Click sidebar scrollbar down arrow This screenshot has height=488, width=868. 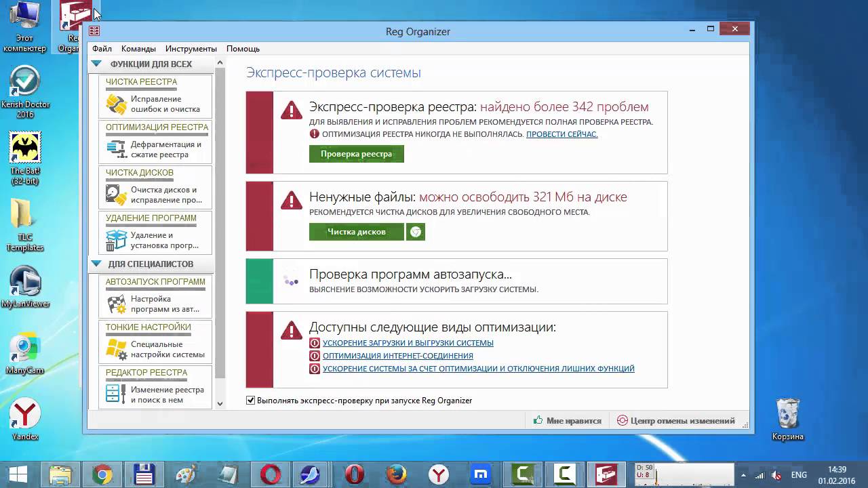(x=220, y=404)
